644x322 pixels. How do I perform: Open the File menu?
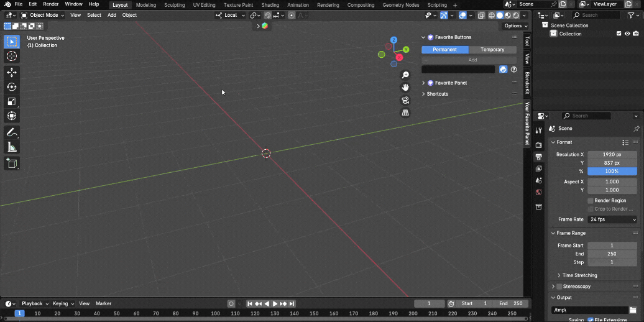point(19,4)
